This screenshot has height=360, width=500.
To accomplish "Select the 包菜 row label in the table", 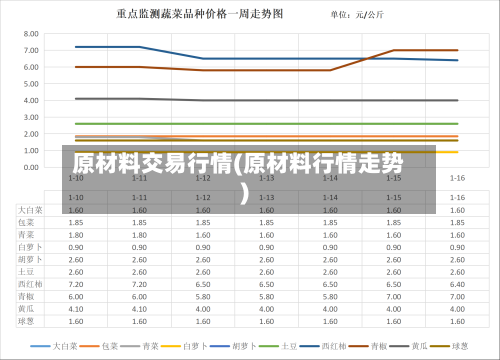I will coord(26,222).
